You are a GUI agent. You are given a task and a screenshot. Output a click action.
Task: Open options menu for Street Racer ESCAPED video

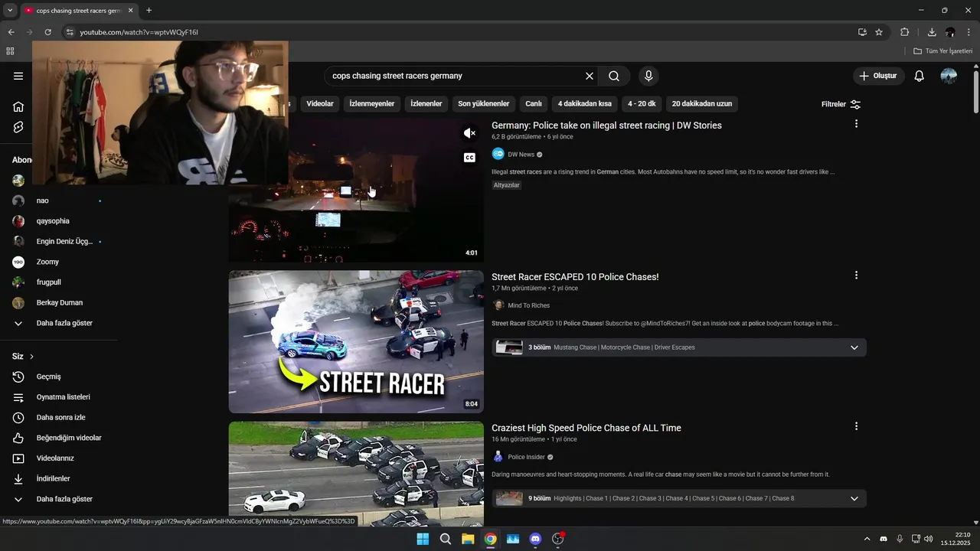coord(856,275)
